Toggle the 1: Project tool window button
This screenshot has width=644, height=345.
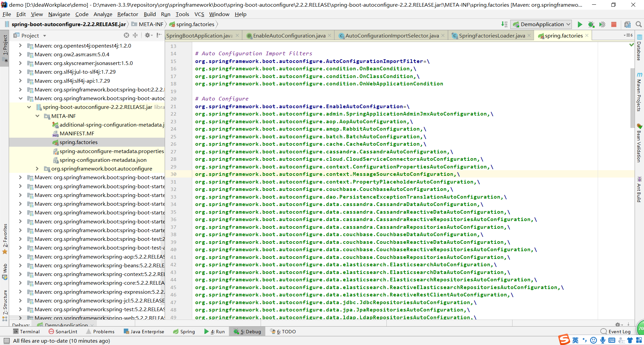[5, 48]
